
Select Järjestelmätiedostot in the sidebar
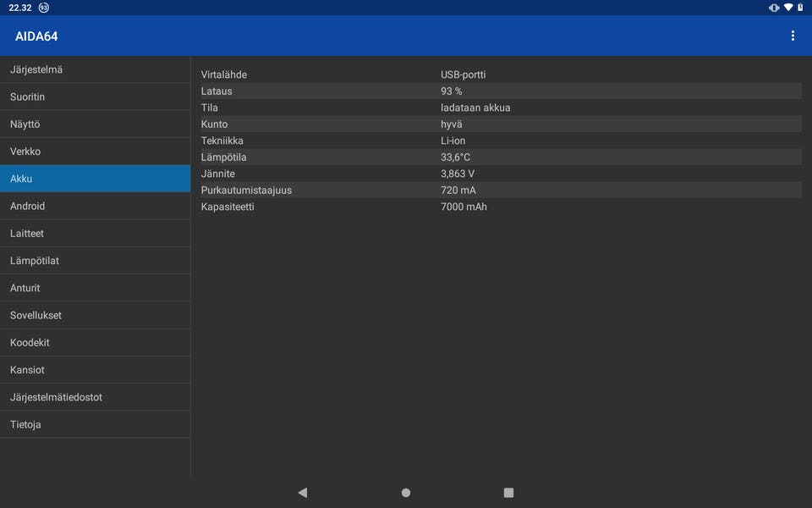[x=96, y=397]
